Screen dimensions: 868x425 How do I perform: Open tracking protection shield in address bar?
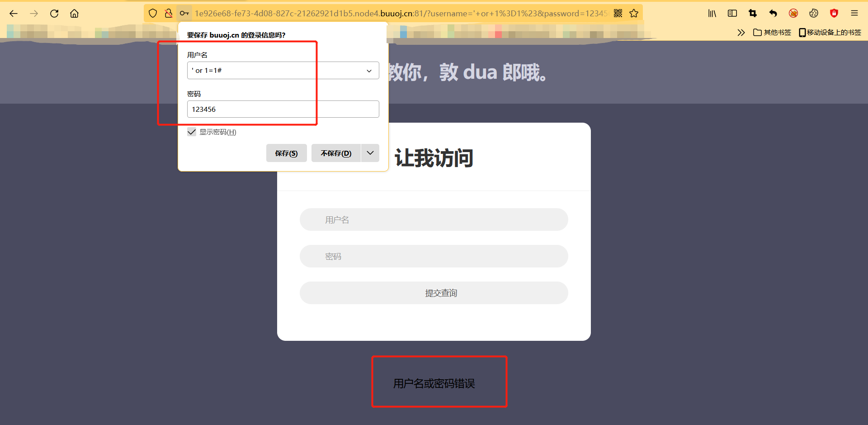(153, 13)
